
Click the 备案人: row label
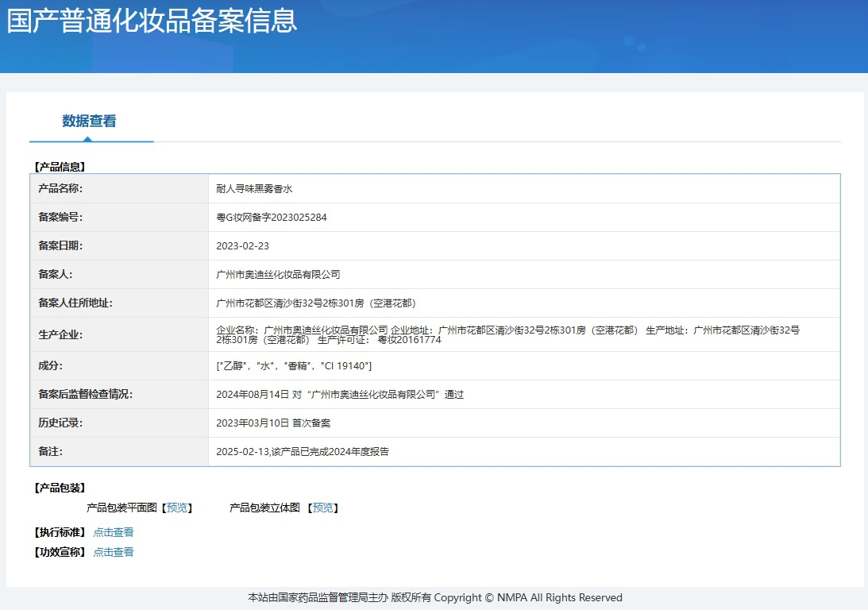(x=56, y=275)
